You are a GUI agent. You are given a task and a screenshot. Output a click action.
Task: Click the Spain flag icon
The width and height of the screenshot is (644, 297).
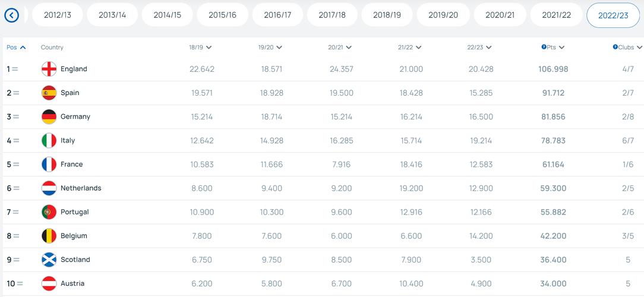pyautogui.click(x=49, y=93)
